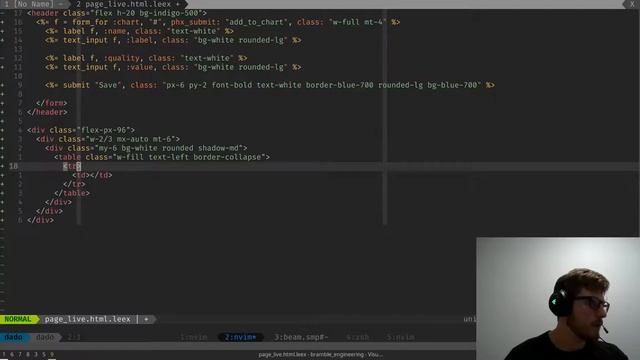
Task: Select the tmux window 1:nvim
Action: pyautogui.click(x=193, y=337)
